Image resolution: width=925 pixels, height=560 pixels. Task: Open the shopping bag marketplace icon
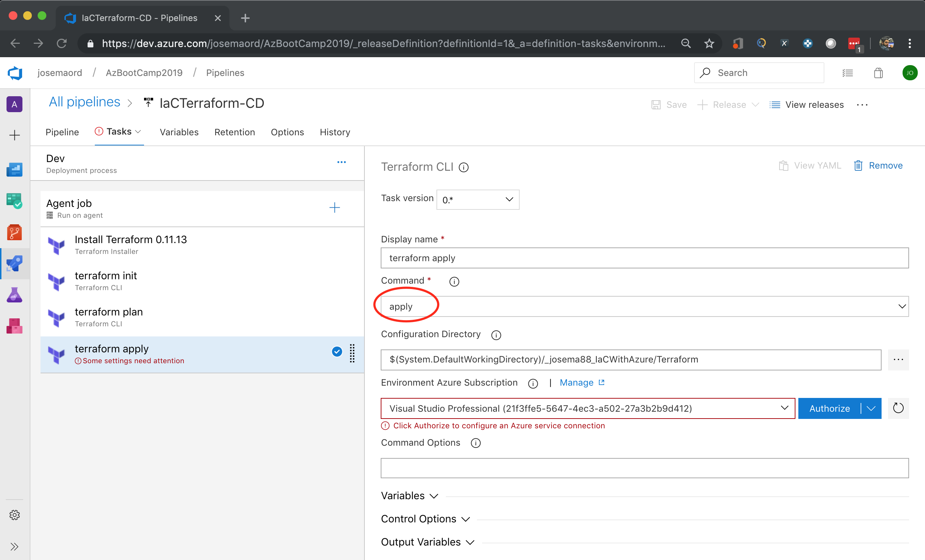point(878,73)
